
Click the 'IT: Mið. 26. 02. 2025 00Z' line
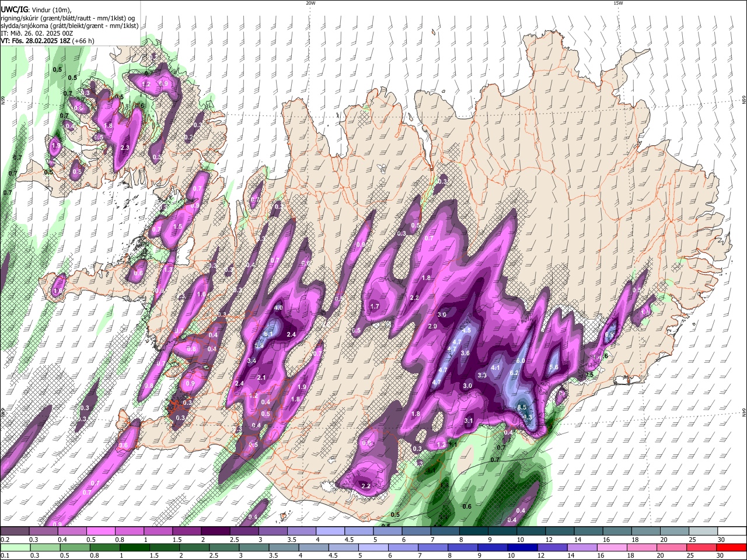pos(36,33)
